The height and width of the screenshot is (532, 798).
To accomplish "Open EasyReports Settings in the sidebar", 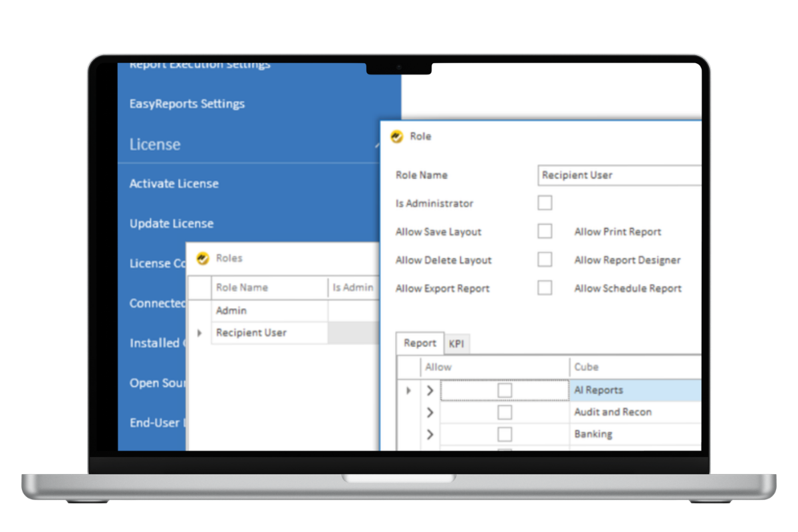I will click(x=187, y=104).
